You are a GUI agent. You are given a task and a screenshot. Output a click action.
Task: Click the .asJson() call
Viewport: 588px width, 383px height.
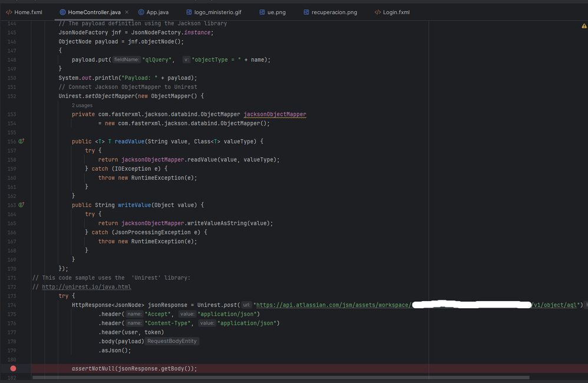click(x=115, y=351)
